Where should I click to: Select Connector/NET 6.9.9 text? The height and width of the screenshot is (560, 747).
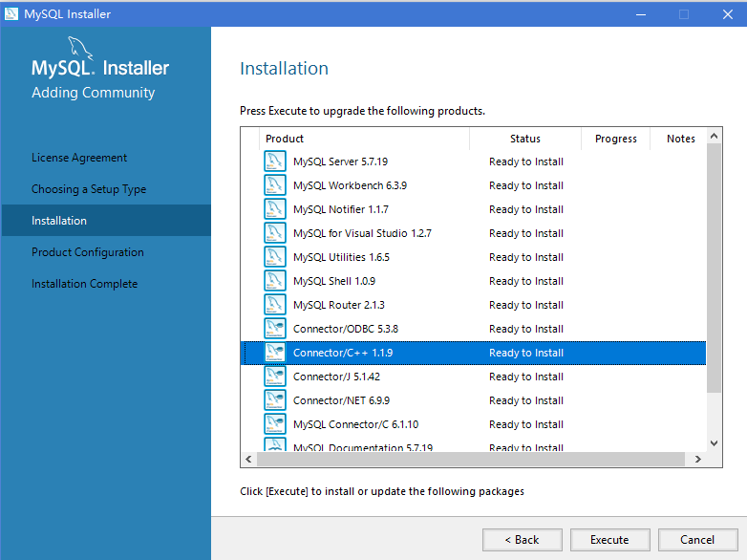click(x=342, y=400)
